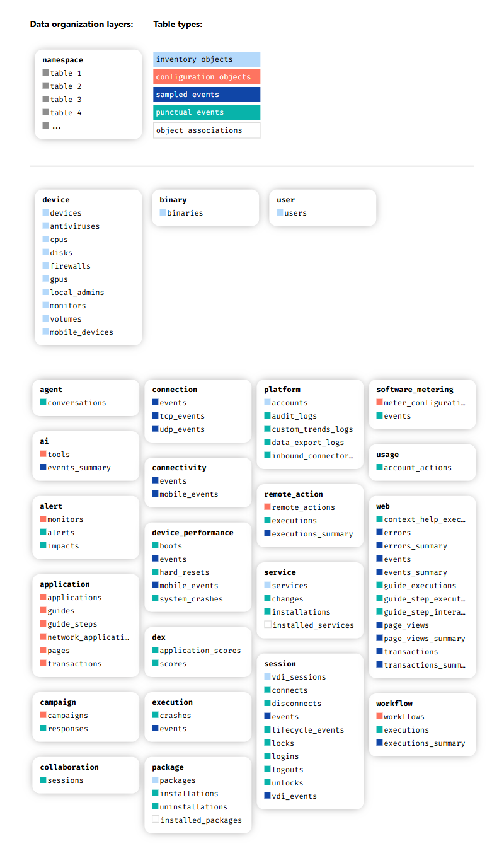Select the inventory objects legend swatch

coord(207,59)
